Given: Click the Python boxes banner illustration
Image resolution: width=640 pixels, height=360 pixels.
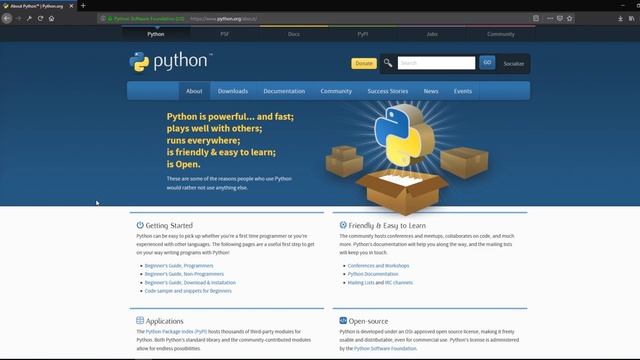Looking at the screenshot, I should pyautogui.click(x=407, y=158).
